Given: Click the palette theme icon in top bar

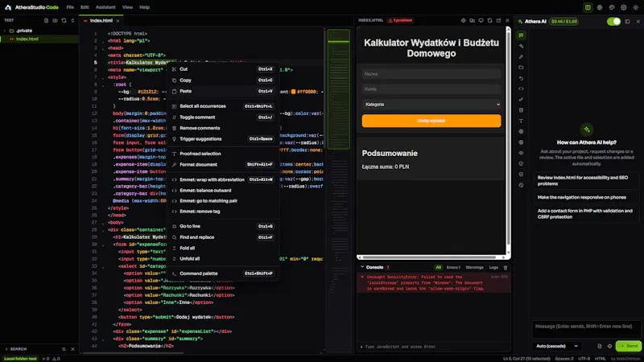Looking at the screenshot, I should pyautogui.click(x=612, y=7).
